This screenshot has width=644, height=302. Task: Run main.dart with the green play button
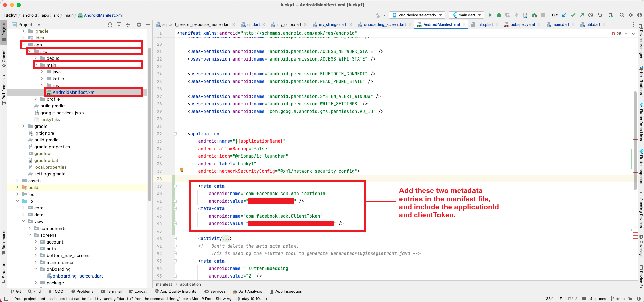click(490, 15)
